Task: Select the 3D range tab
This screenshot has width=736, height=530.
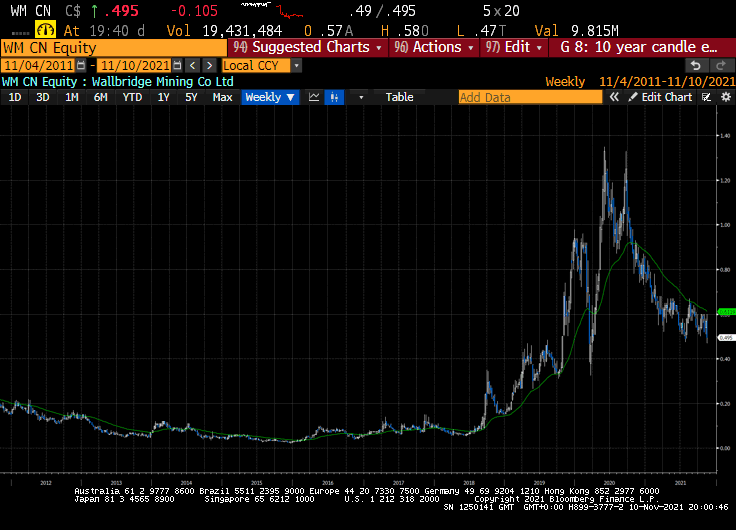Action: 43,97
